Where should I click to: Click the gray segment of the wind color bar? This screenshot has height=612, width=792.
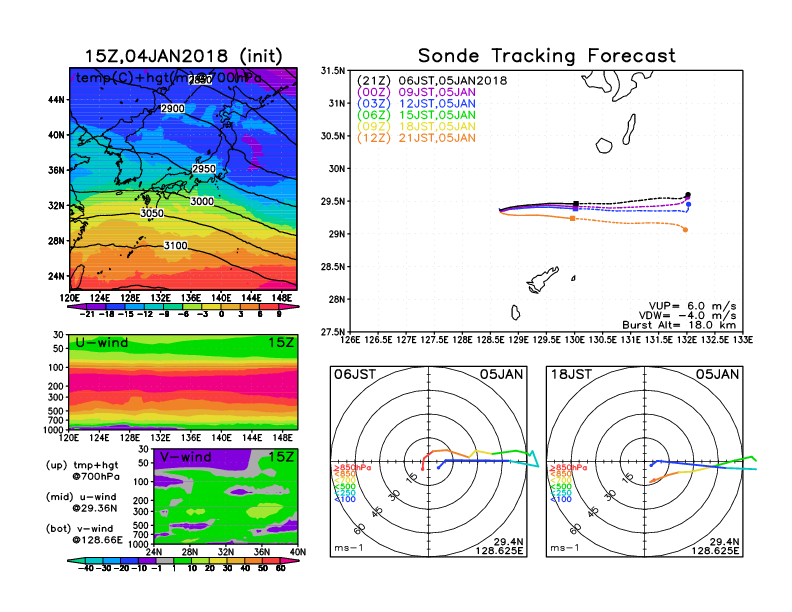point(164,561)
